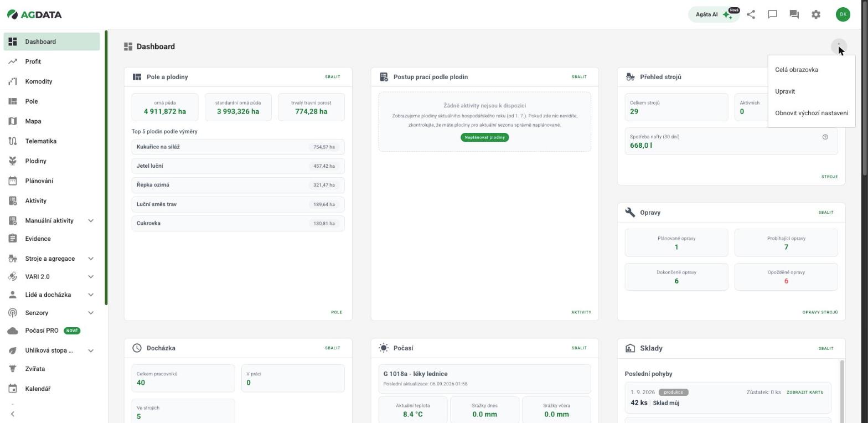
Task: Choose Upravit from dropdown menu
Action: [812, 91]
